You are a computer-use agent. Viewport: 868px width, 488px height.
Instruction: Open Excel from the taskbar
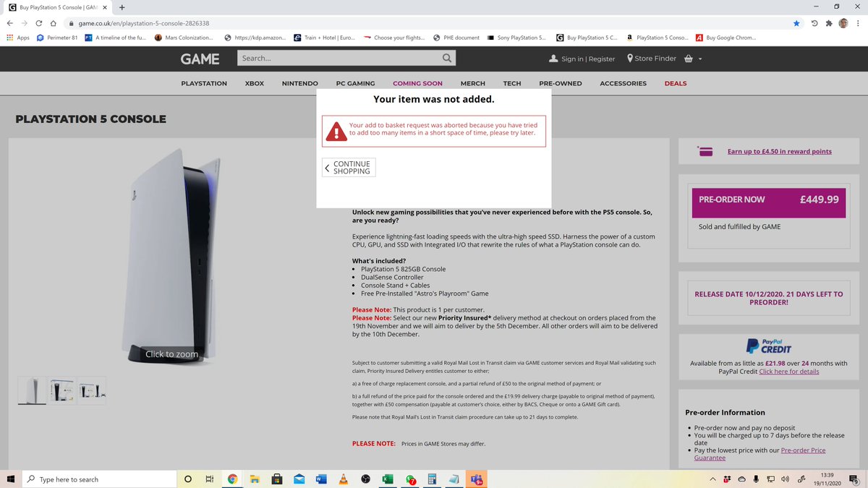[x=388, y=479]
